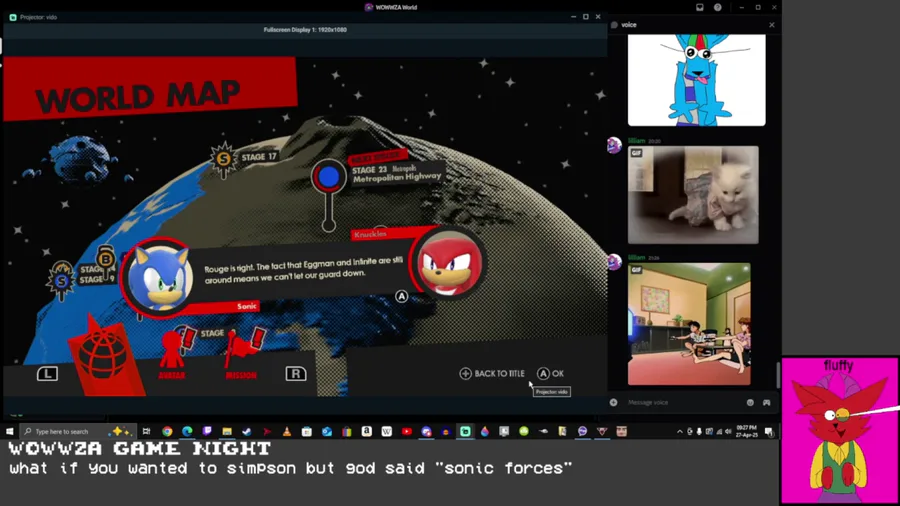Click the A OK prompt
The height and width of the screenshot is (506, 900).
550,373
